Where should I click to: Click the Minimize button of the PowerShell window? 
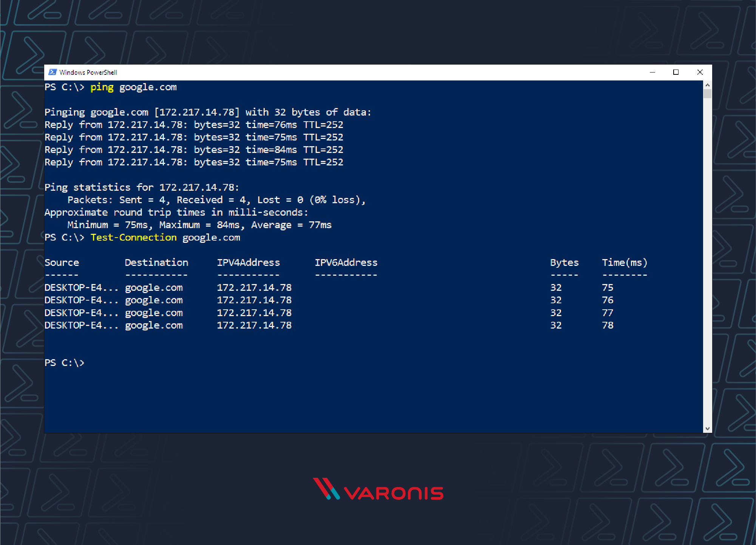[652, 72]
